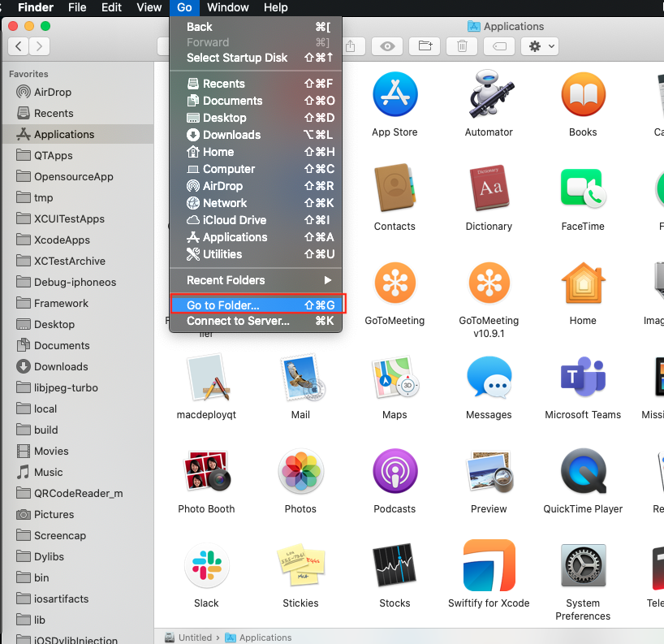Select libjpeg-turbo folder in sidebar
Viewport: 664px width, 644px height.
77,387
